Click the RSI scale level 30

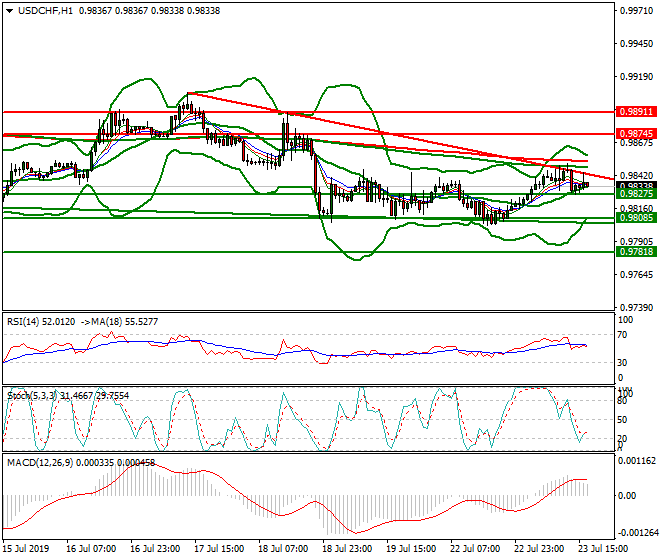coord(623,363)
